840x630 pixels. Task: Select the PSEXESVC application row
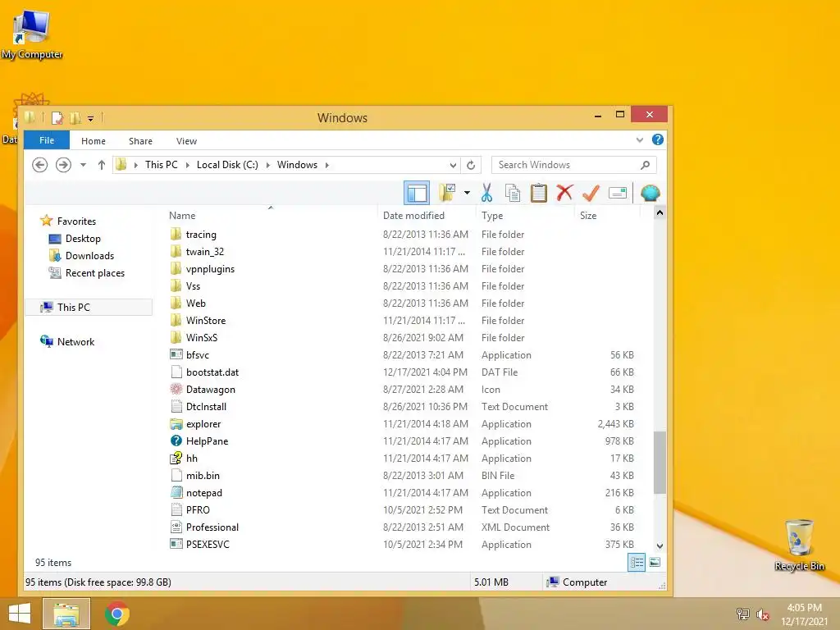tap(402, 545)
